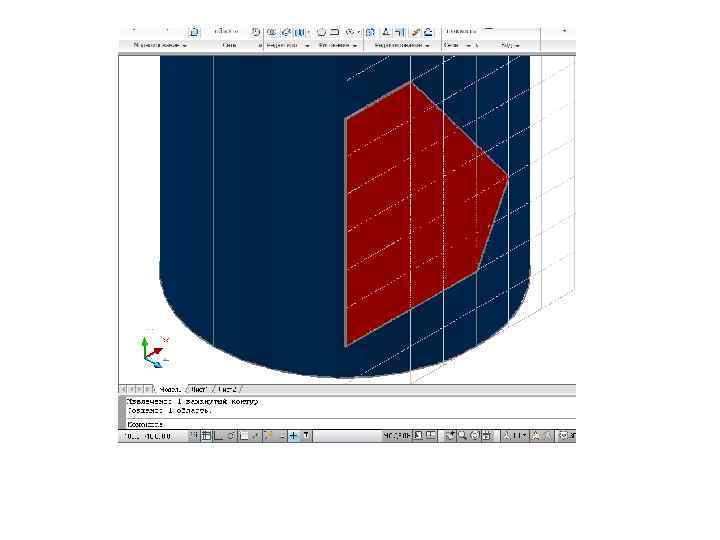Image resolution: width=720 pixels, height=540 pixels.
Task: Click the MODEL space status button
Action: [x=396, y=436]
